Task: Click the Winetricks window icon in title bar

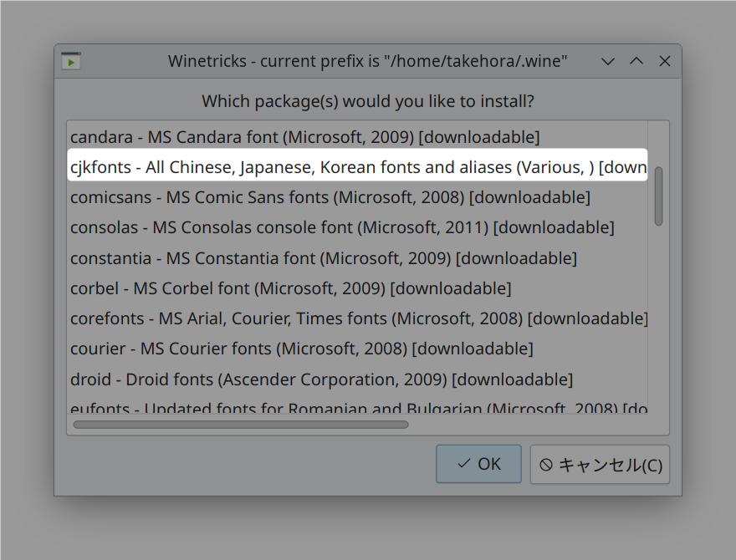Action: click(71, 61)
